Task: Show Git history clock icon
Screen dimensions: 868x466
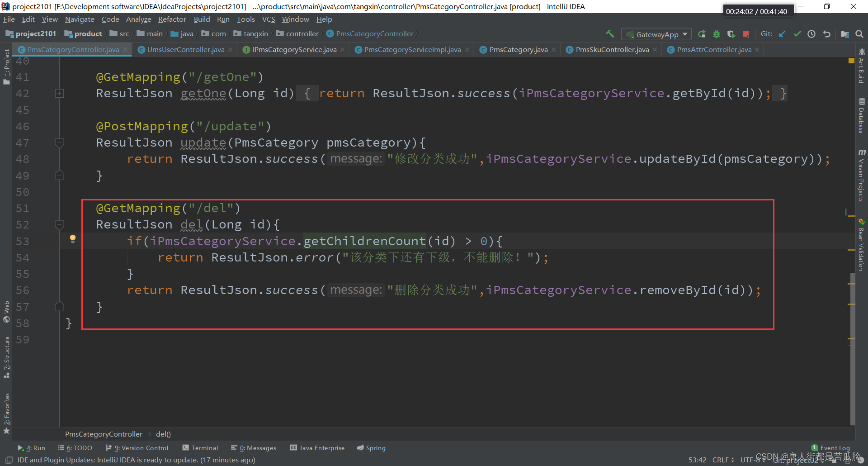Action: tap(811, 34)
